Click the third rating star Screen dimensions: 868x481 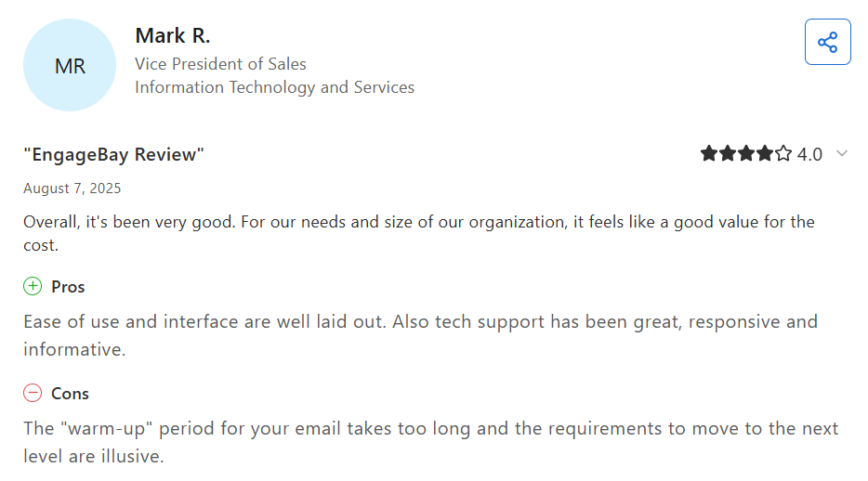pos(746,154)
